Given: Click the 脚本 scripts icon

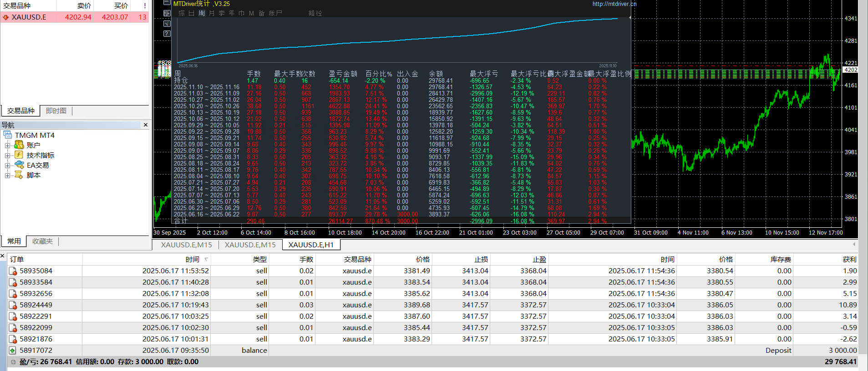Looking at the screenshot, I should click(x=19, y=175).
